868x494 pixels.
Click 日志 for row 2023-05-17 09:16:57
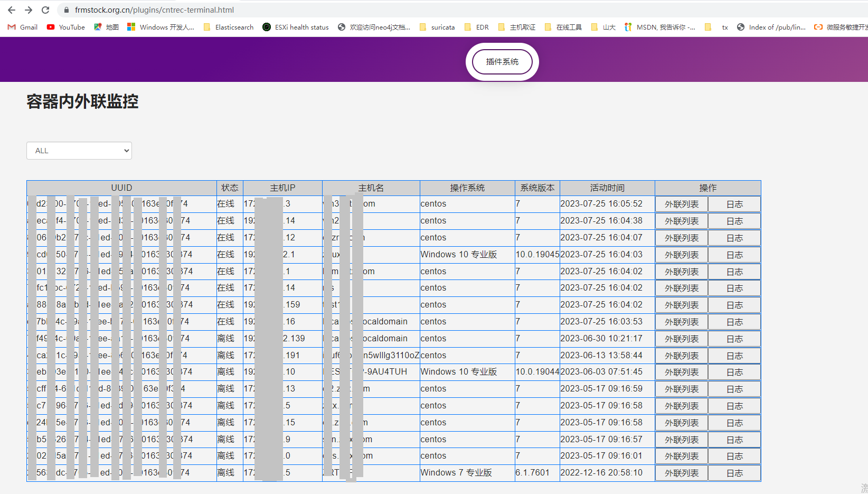coord(734,440)
